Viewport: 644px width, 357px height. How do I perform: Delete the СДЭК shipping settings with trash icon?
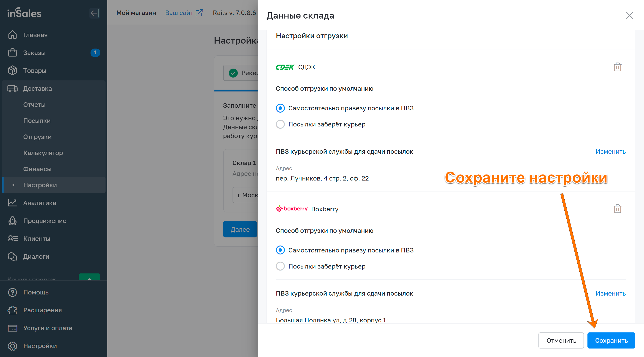(617, 67)
